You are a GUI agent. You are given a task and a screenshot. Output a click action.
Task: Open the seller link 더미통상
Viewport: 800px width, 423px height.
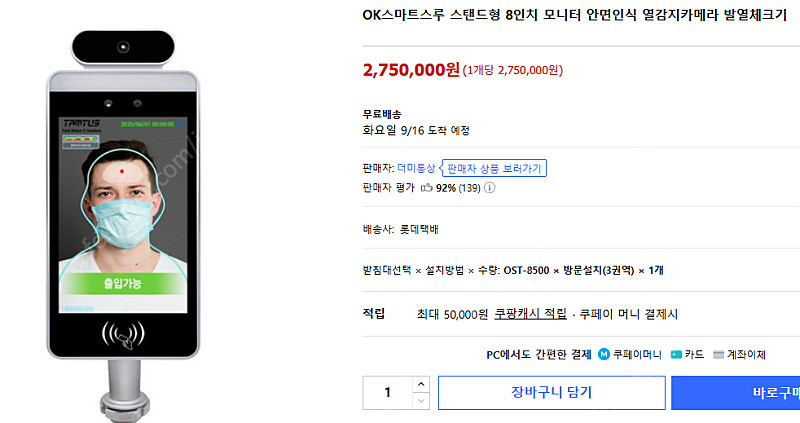[x=416, y=168]
